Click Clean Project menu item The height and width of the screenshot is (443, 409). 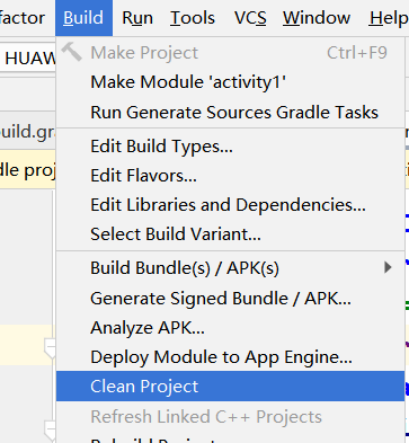point(230,386)
